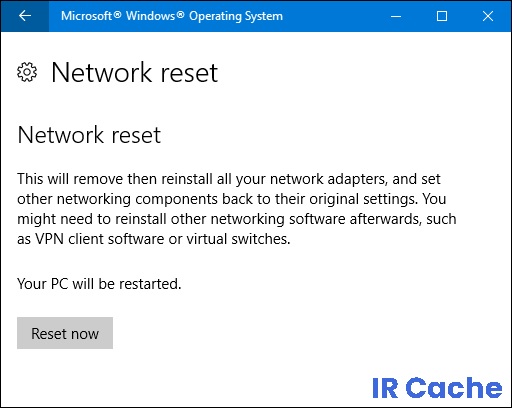Close the Network reset window
This screenshot has width=512, height=408.
click(488, 16)
